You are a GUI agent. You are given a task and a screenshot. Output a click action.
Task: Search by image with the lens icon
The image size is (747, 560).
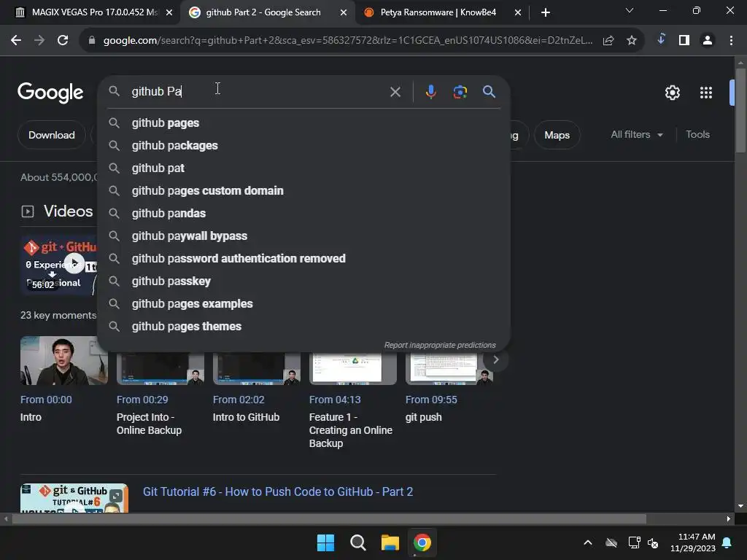coord(460,92)
